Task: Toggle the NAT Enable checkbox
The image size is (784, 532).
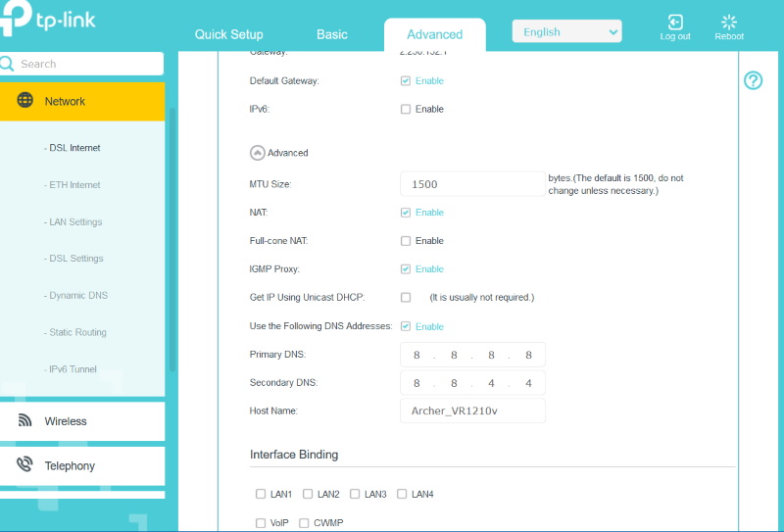Action: (406, 213)
